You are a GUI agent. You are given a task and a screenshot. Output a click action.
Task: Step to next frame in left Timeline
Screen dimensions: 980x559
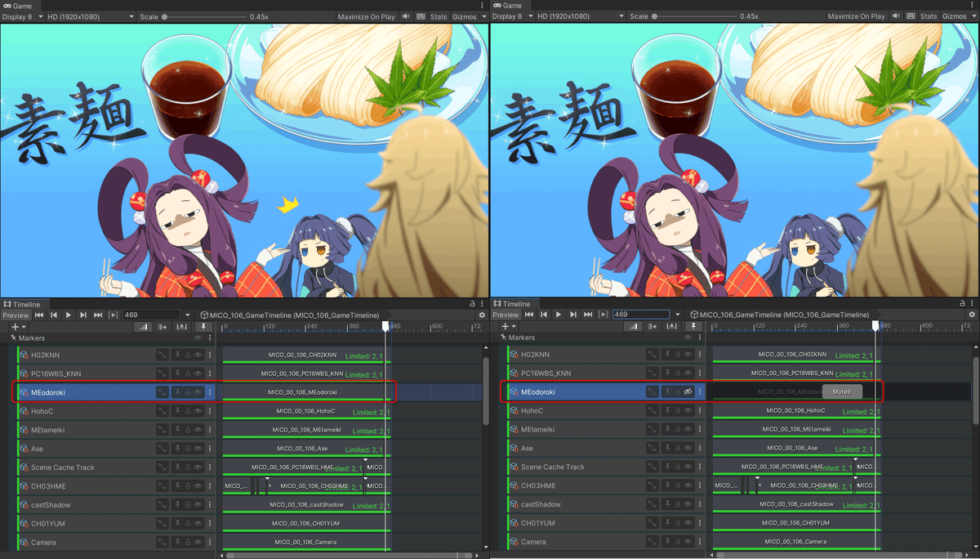tap(83, 315)
